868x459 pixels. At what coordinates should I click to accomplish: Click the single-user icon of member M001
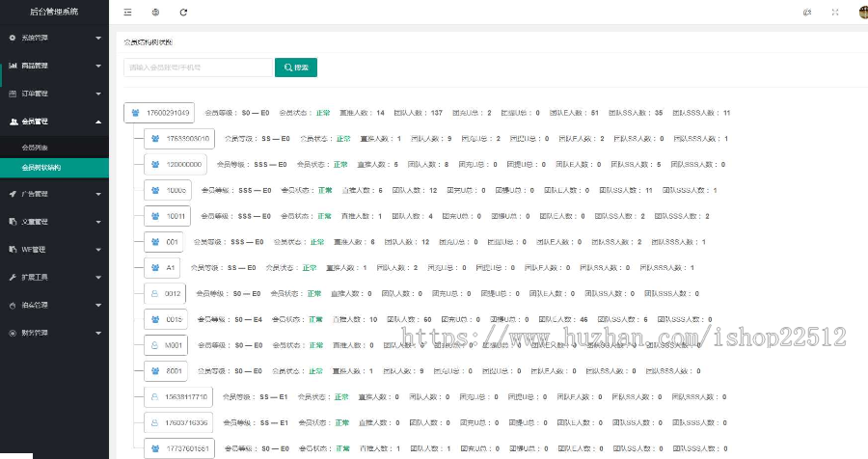[154, 345]
